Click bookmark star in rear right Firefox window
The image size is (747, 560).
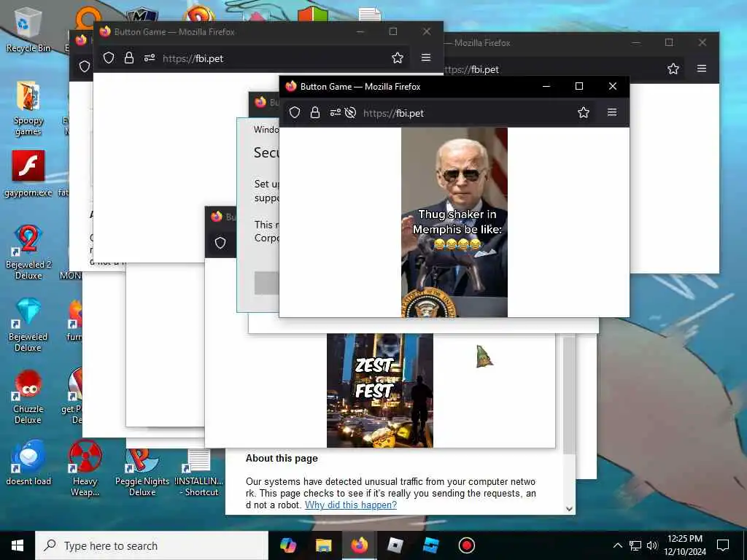point(673,69)
